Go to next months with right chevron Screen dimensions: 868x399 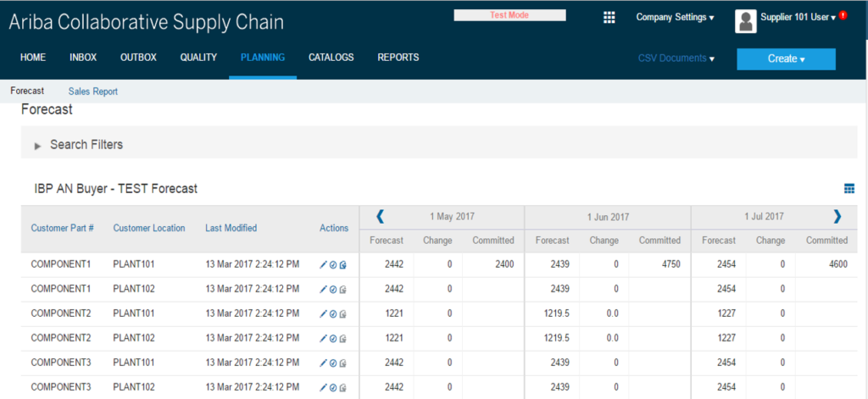pyautogui.click(x=837, y=216)
